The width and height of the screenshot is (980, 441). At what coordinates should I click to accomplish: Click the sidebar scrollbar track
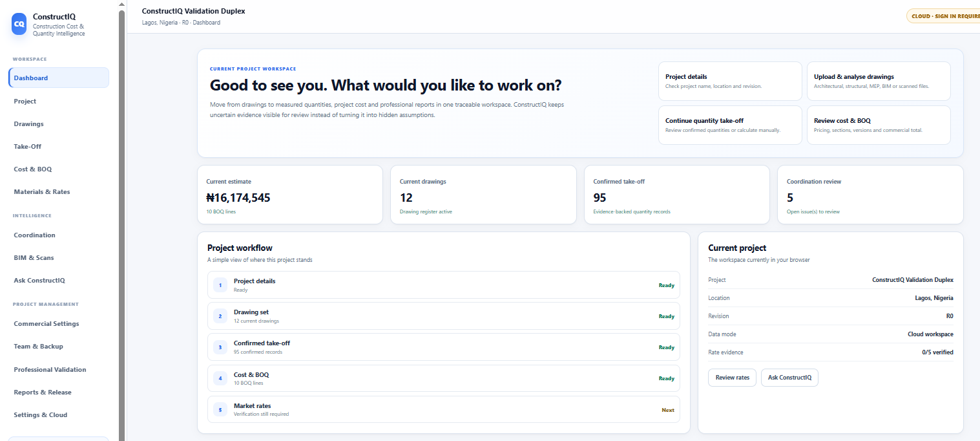tap(121, 226)
